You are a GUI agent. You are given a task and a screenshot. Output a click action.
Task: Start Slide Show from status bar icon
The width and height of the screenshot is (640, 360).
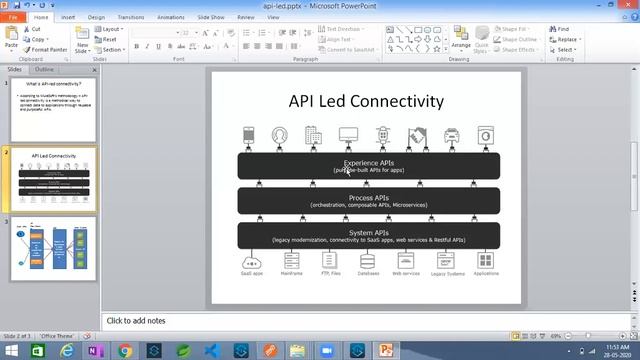coord(542,336)
